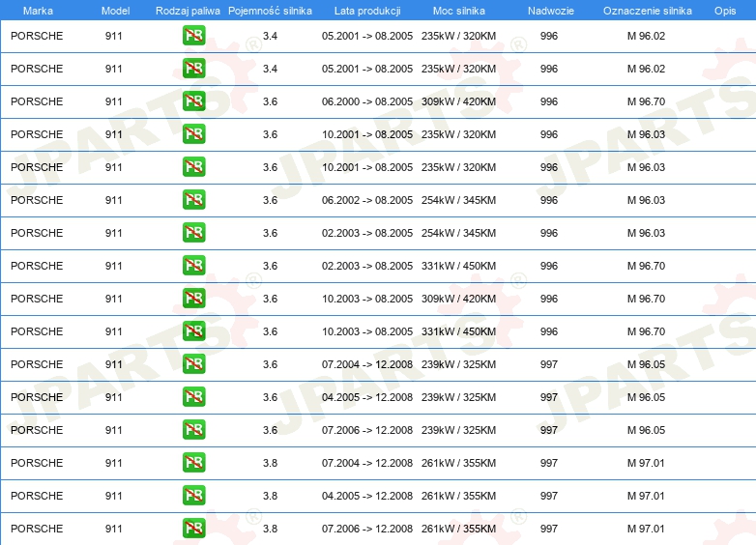The image size is (756, 545).
Task: Click the Marka column header
Action: pos(38,11)
